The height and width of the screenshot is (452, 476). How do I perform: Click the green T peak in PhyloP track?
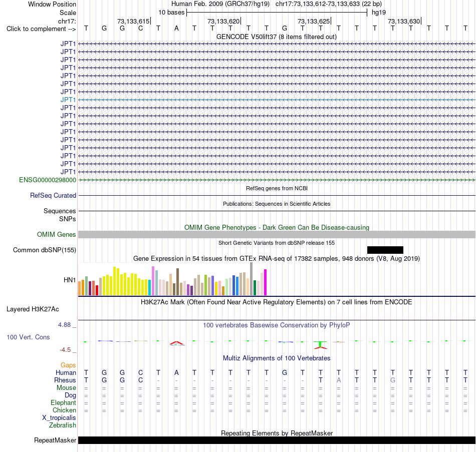(320, 345)
